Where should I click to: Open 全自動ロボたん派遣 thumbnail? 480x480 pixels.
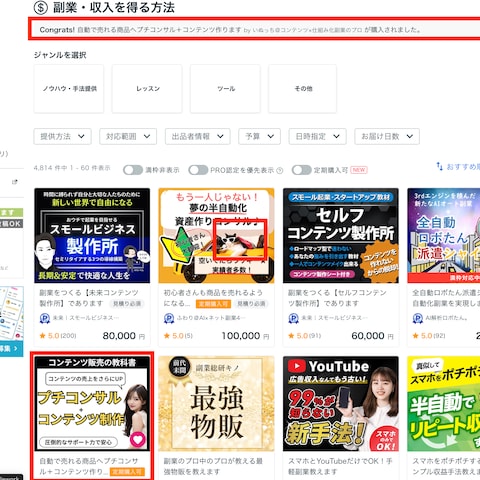[x=444, y=236]
